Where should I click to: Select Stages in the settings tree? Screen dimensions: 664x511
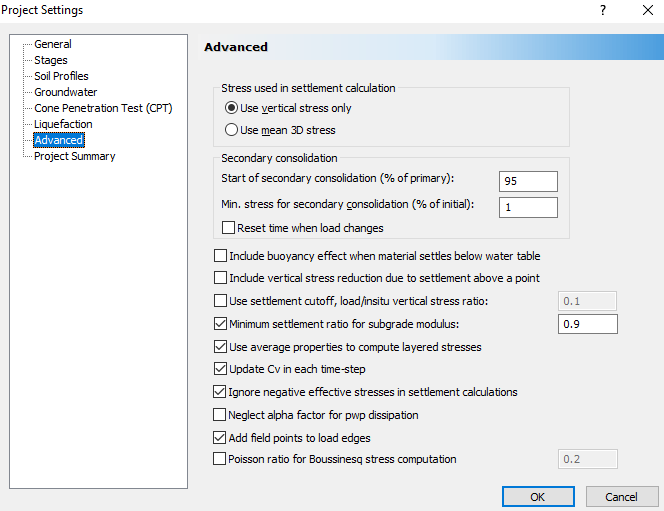click(x=51, y=60)
